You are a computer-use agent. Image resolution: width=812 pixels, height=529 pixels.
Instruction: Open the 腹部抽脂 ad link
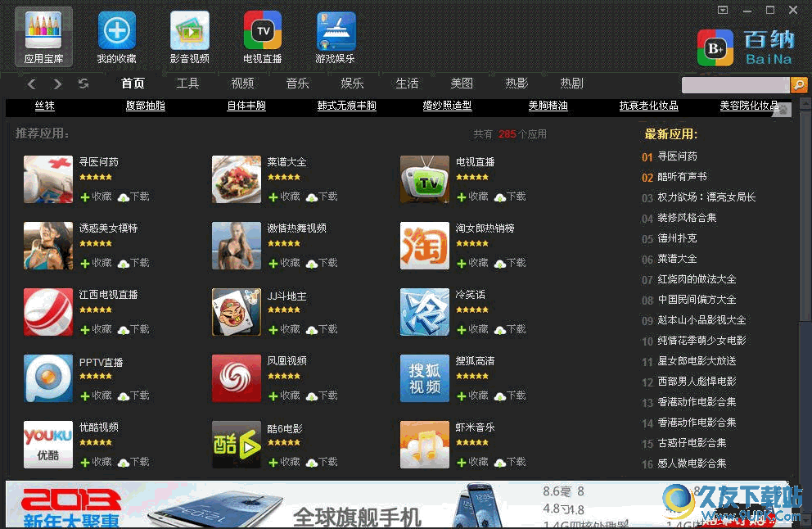(146, 106)
